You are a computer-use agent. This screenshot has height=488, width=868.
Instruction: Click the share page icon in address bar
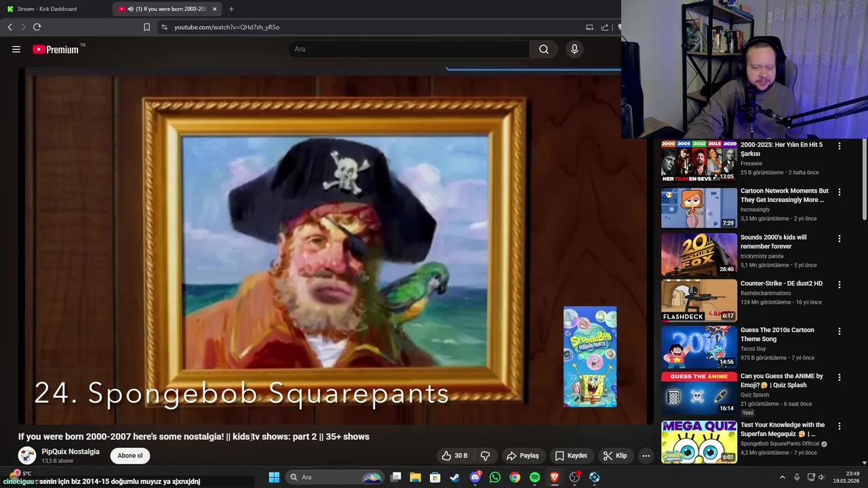point(605,27)
